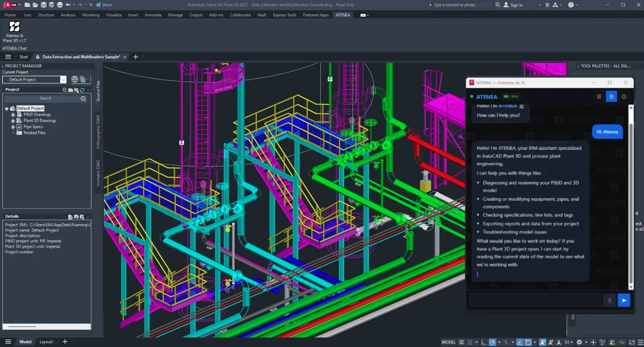
Task: Toggle ortho mode in the status bar
Action: (x=484, y=342)
